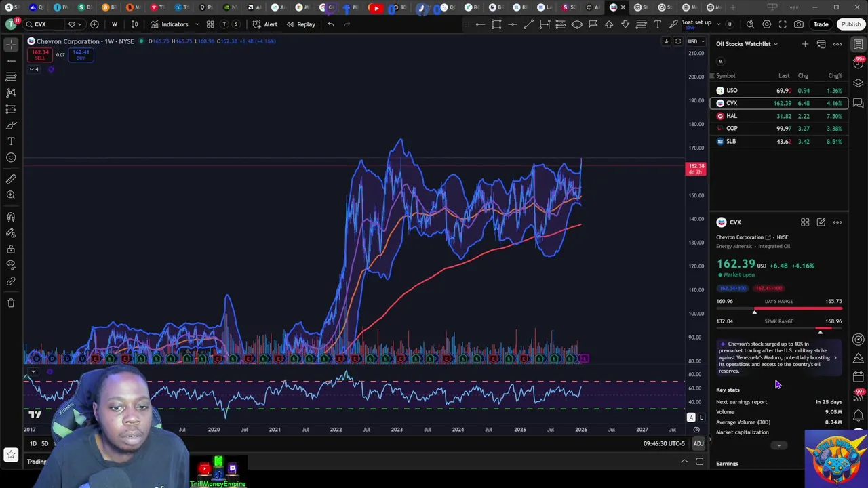This screenshot has width=868, height=488.
Task: Open the indicator templates grid icon
Action: [x=210, y=24]
